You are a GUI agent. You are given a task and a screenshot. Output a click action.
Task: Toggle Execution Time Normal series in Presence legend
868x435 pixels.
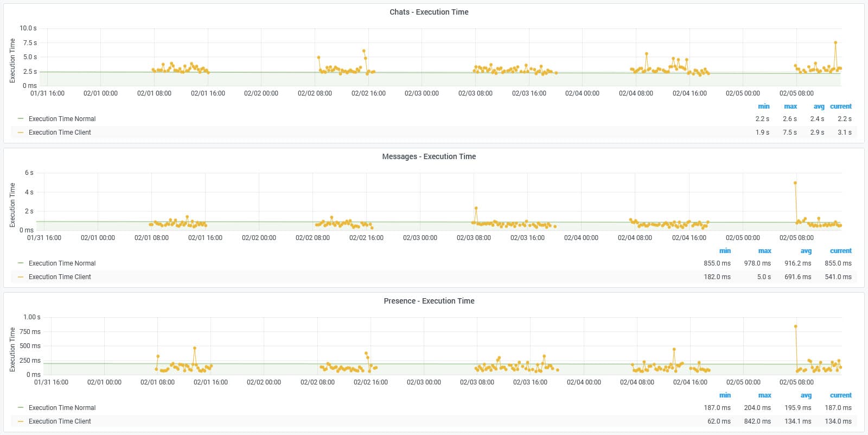62,408
